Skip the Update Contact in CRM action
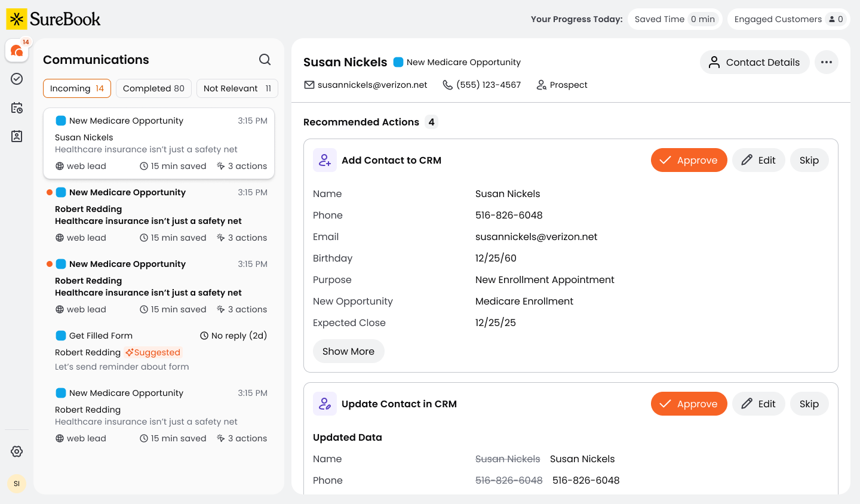The height and width of the screenshot is (504, 860). 809,404
